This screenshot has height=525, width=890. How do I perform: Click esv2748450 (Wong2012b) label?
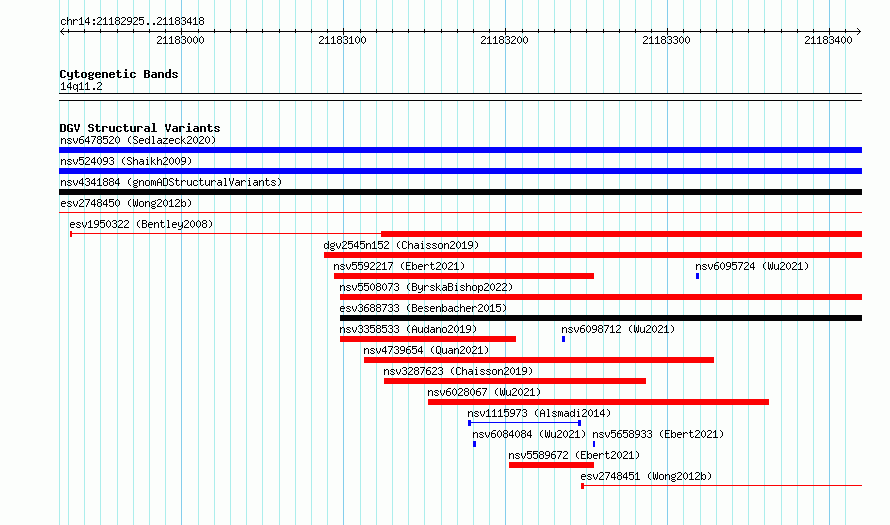pyautogui.click(x=126, y=203)
